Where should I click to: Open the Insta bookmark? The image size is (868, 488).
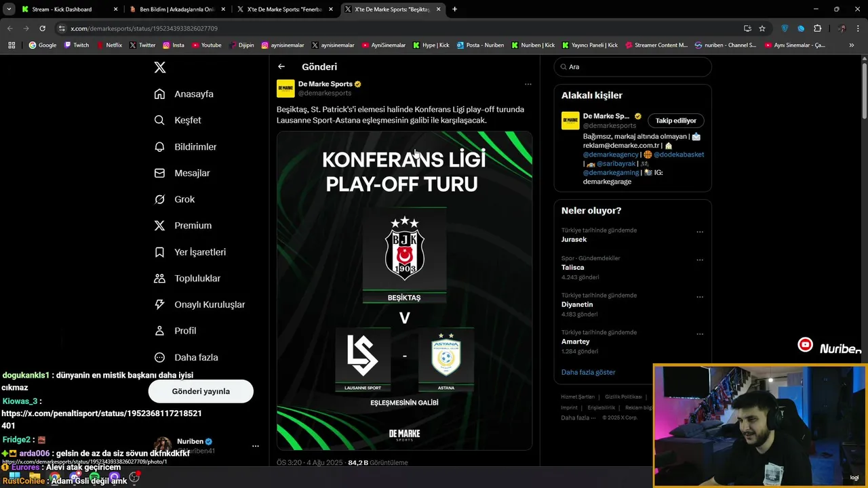pyautogui.click(x=174, y=45)
